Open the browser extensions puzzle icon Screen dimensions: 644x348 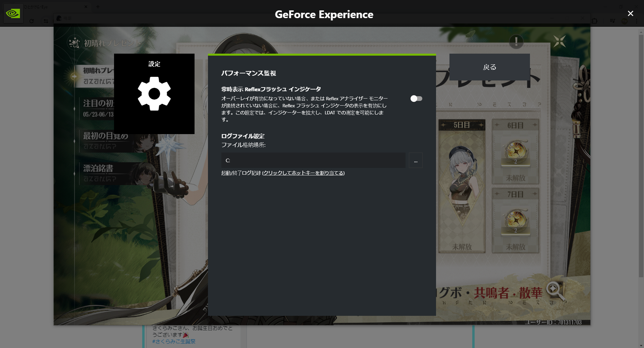[594, 21]
